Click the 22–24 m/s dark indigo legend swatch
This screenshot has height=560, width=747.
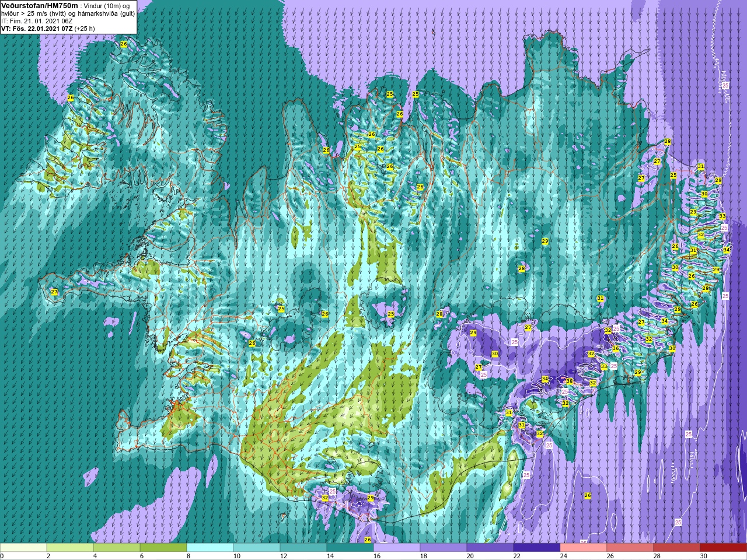(537, 548)
